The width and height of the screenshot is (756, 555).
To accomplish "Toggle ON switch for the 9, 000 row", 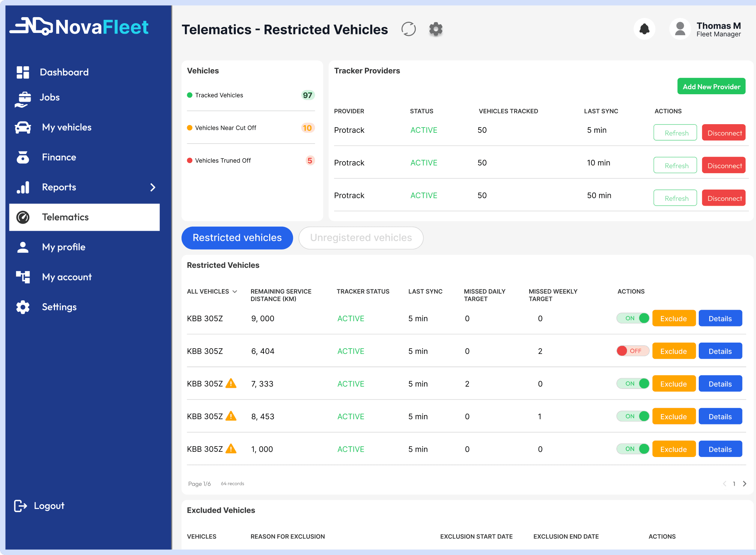I will (633, 318).
